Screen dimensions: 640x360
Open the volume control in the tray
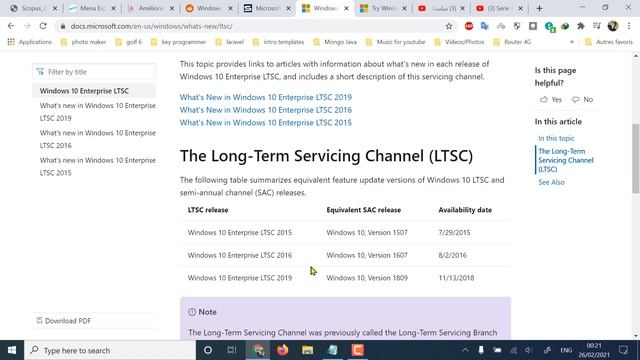(x=529, y=350)
